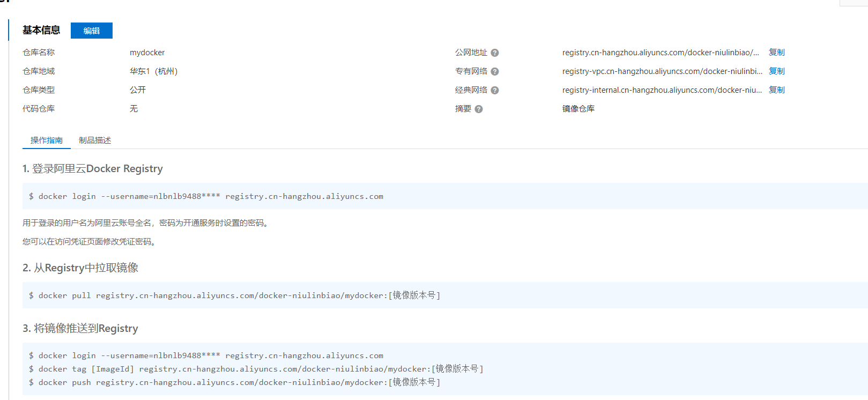Click the registry.cn-hangzhou public address text
The height and width of the screenshot is (400, 868).
661,53
